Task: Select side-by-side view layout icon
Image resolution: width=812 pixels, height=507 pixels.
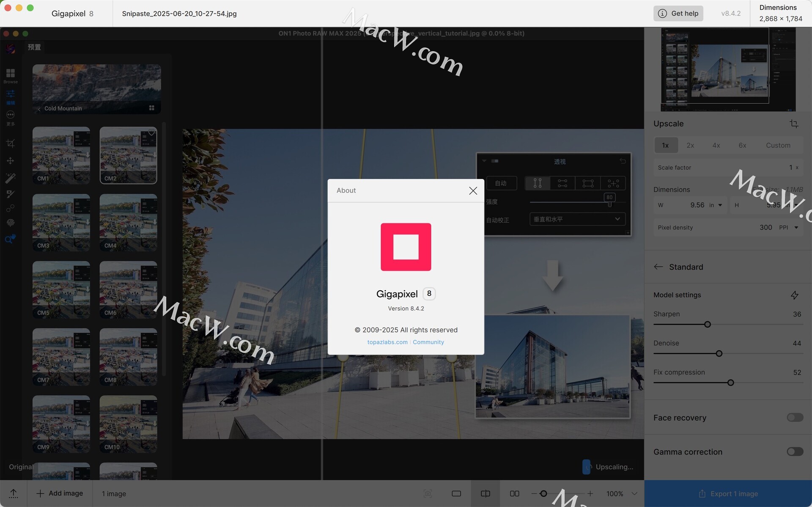Action: click(514, 493)
